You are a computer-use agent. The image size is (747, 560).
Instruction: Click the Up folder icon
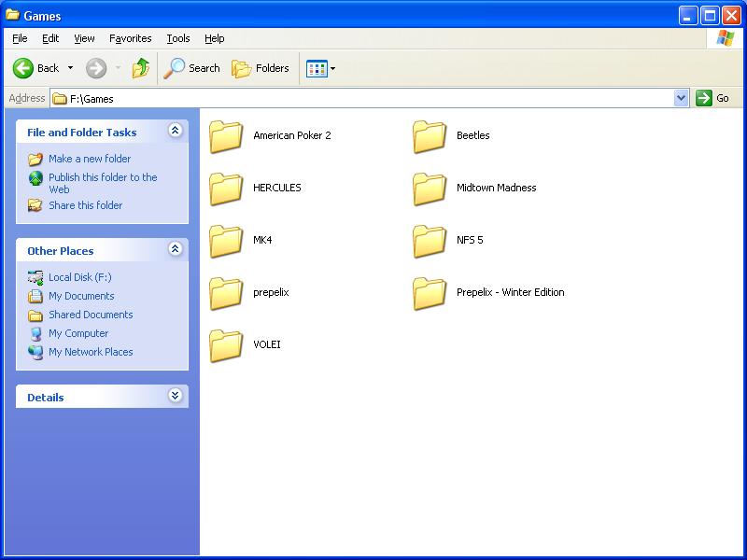(x=141, y=68)
